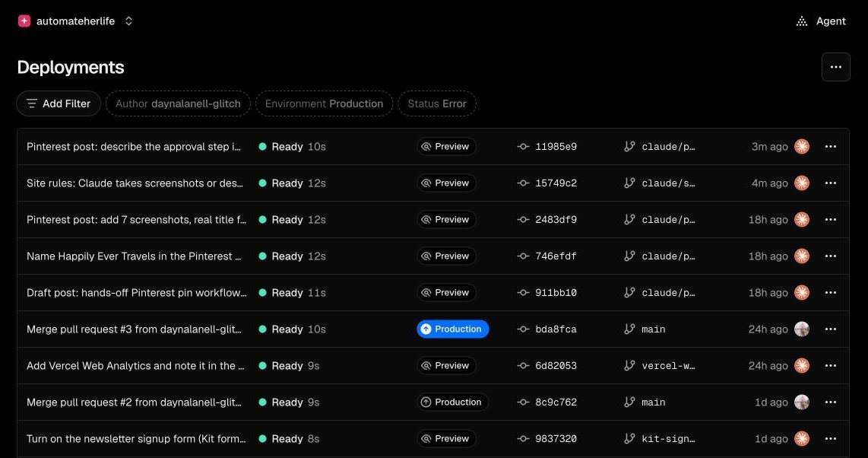Click the blue Production badge for bda8fca
Screen dimensions: 868x458
pos(453,329)
